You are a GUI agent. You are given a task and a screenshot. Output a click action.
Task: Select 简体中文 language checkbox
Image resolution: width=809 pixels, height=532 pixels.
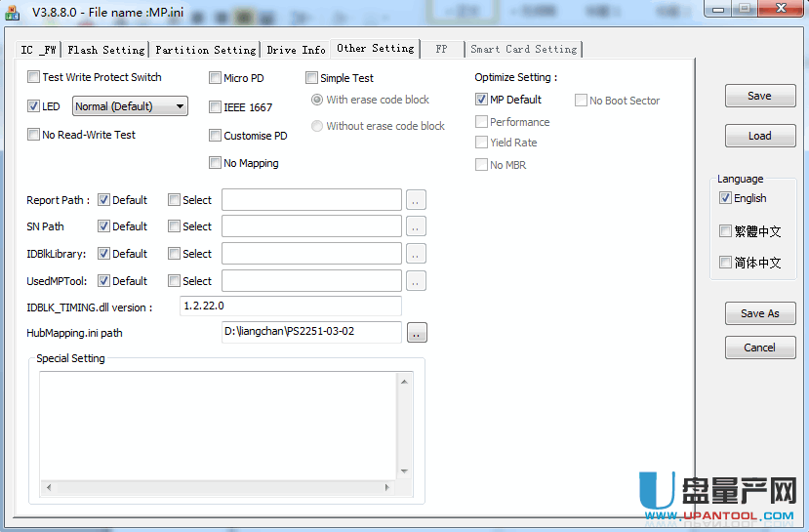pos(725,263)
